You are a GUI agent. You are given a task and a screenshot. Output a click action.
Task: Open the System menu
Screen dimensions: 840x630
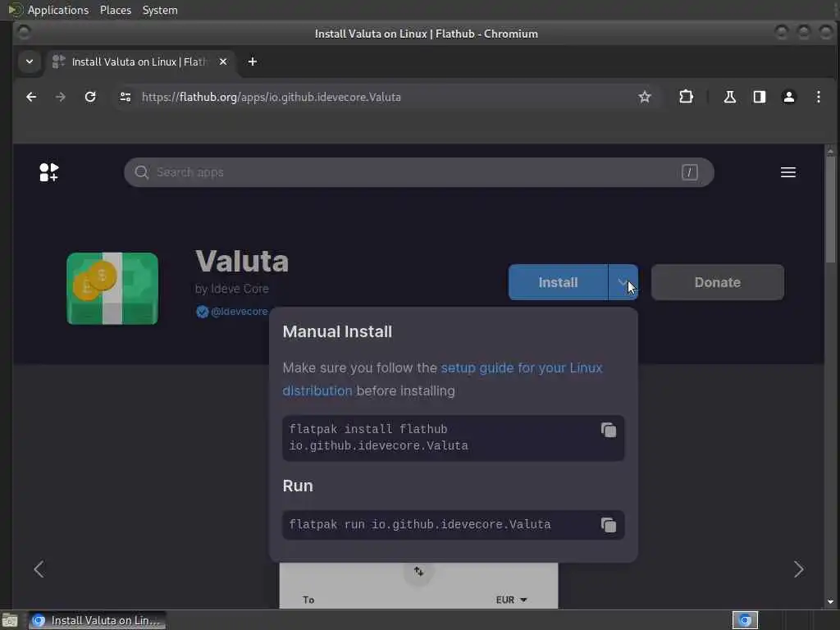[x=160, y=10]
